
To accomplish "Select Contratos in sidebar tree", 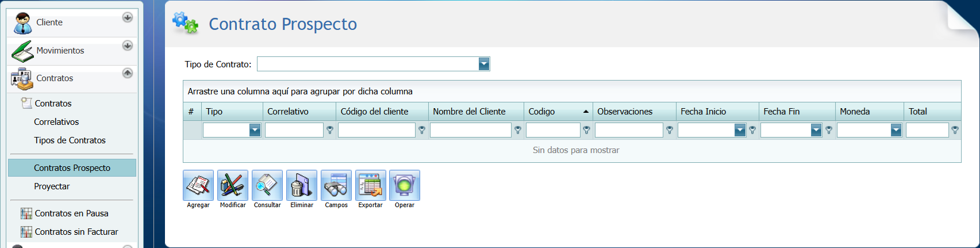I will click(x=53, y=104).
